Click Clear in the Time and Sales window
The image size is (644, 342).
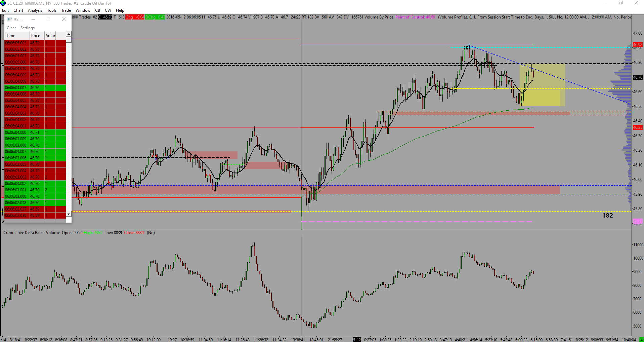coord(11,28)
